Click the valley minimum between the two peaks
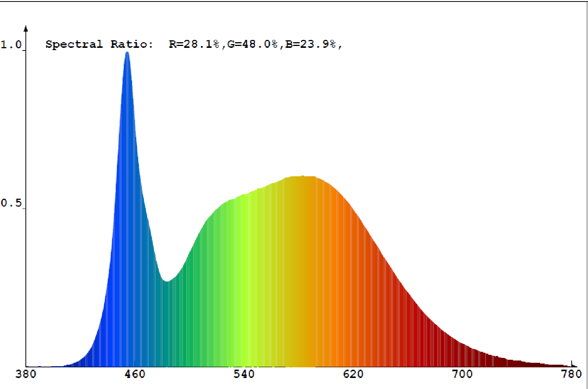Screen dimensions: 588x389 point(166,281)
